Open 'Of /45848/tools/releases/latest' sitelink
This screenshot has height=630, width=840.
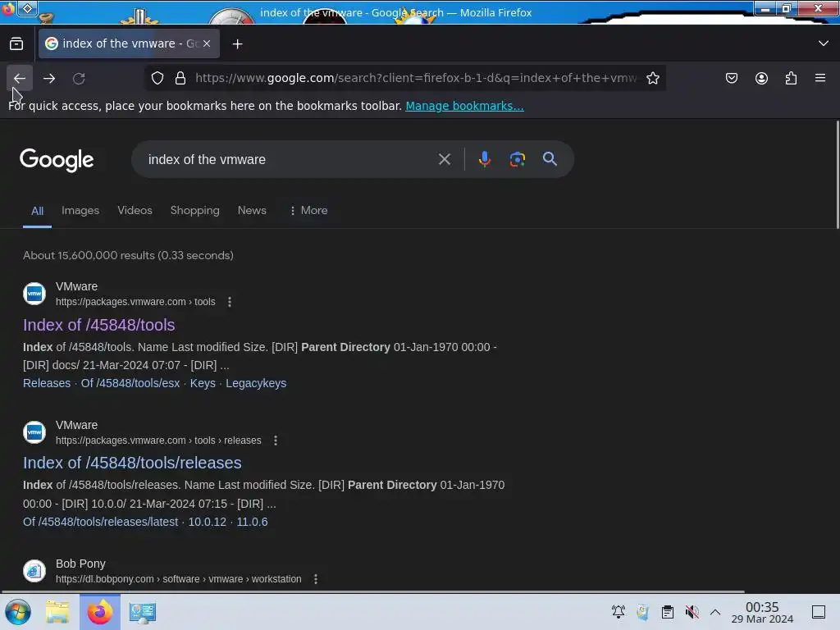pos(100,522)
